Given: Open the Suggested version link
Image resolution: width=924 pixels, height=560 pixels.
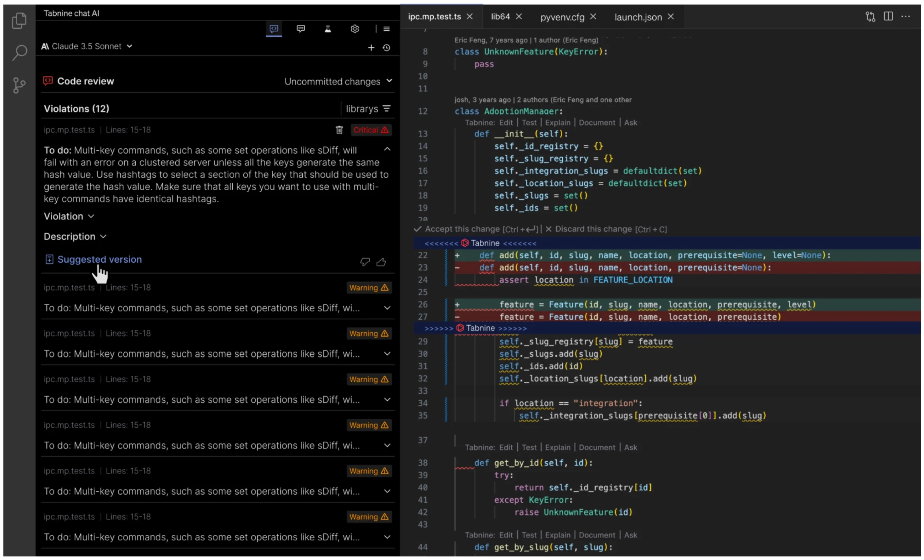Looking at the screenshot, I should pyautogui.click(x=99, y=260).
